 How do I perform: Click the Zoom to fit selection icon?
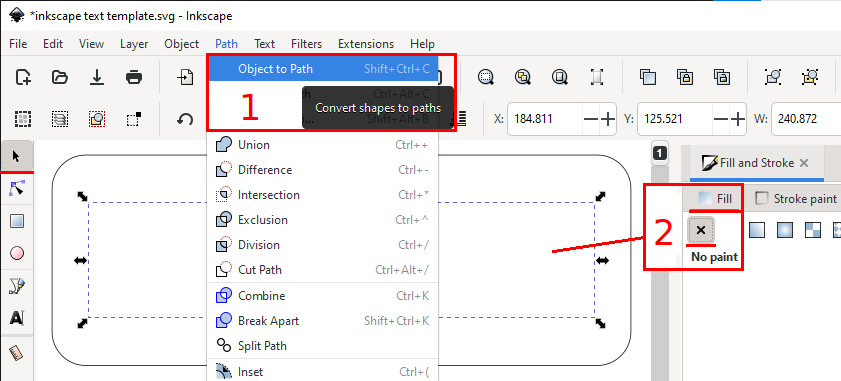pyautogui.click(x=486, y=77)
